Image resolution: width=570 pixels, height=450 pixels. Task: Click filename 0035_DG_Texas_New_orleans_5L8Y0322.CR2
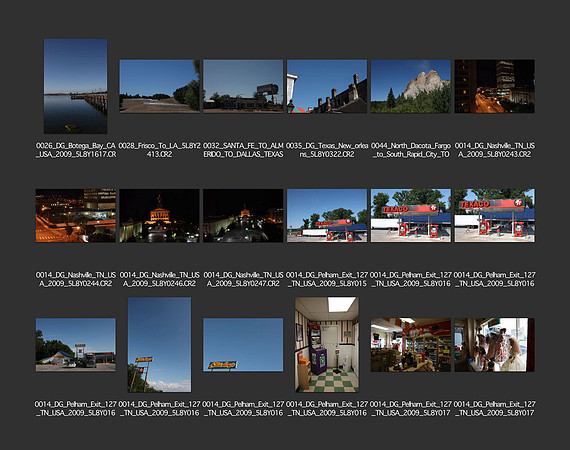pos(327,150)
